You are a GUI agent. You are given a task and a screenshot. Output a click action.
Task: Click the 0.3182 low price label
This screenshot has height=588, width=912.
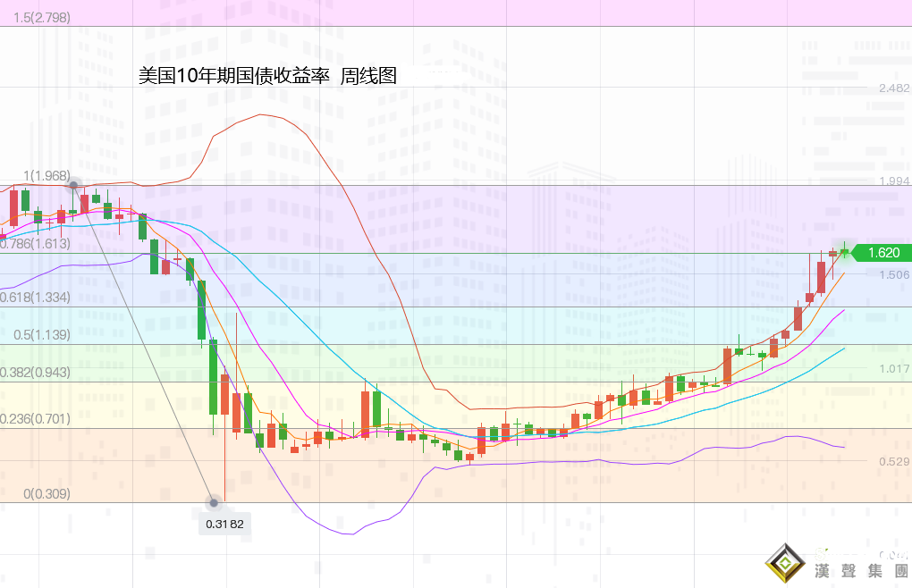click(x=224, y=524)
